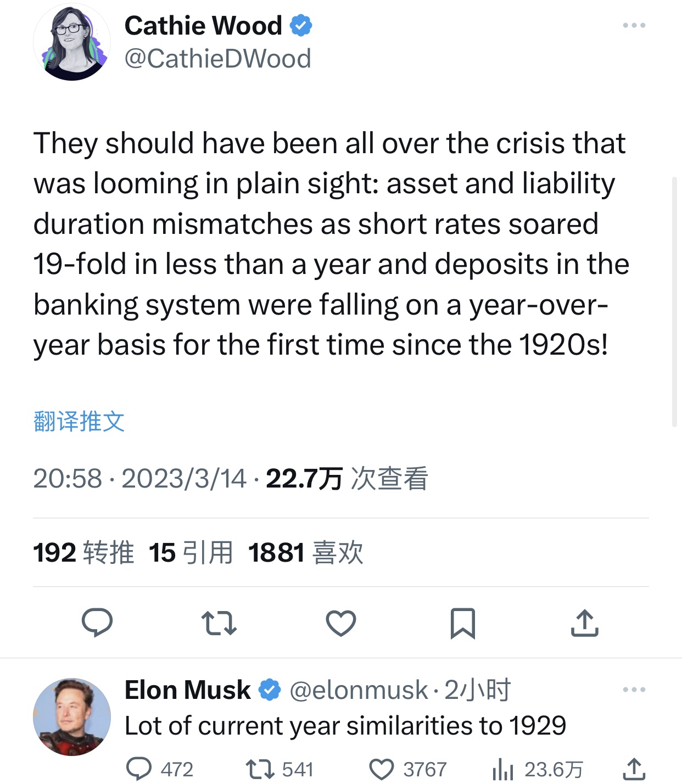
Task: View the 1881 likes list
Action: 305,552
